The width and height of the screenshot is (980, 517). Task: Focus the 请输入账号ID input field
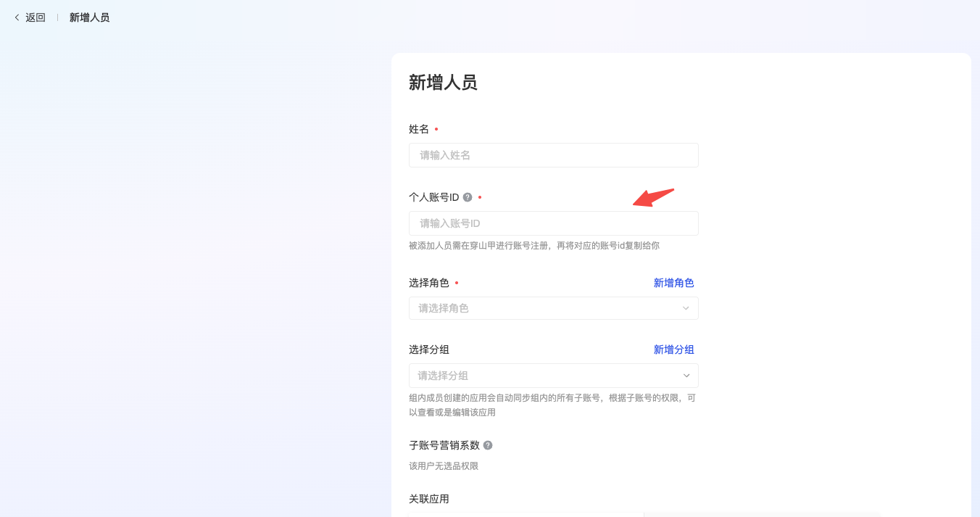pos(553,223)
